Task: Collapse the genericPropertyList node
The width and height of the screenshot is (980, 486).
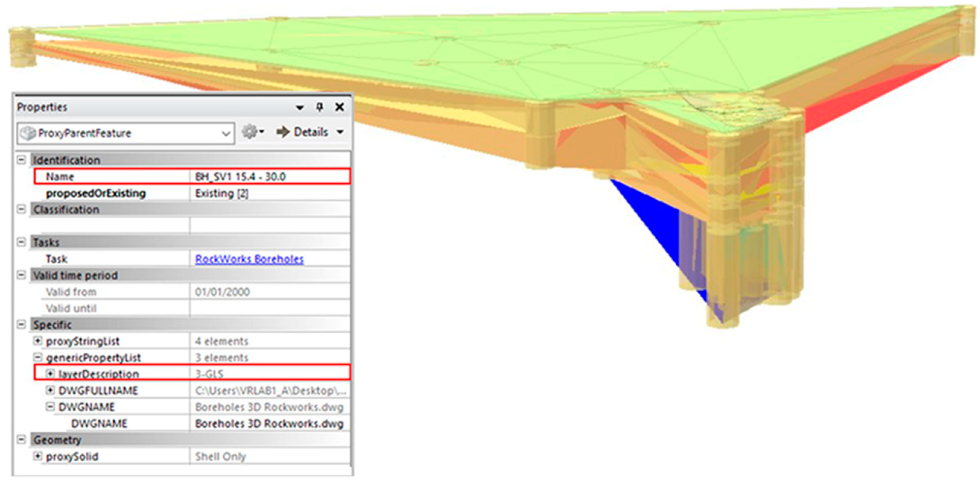Action: tap(37, 357)
